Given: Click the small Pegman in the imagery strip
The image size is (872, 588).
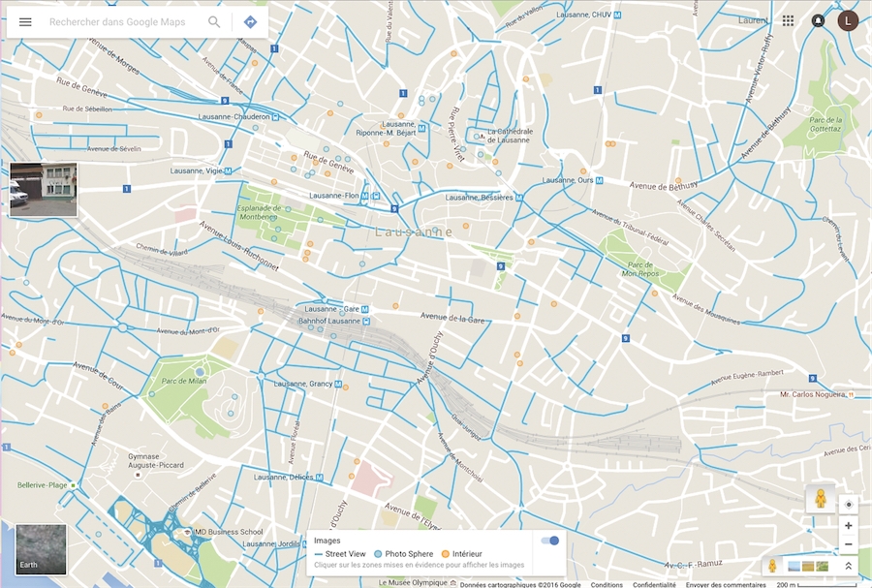Looking at the screenshot, I should point(772,567).
